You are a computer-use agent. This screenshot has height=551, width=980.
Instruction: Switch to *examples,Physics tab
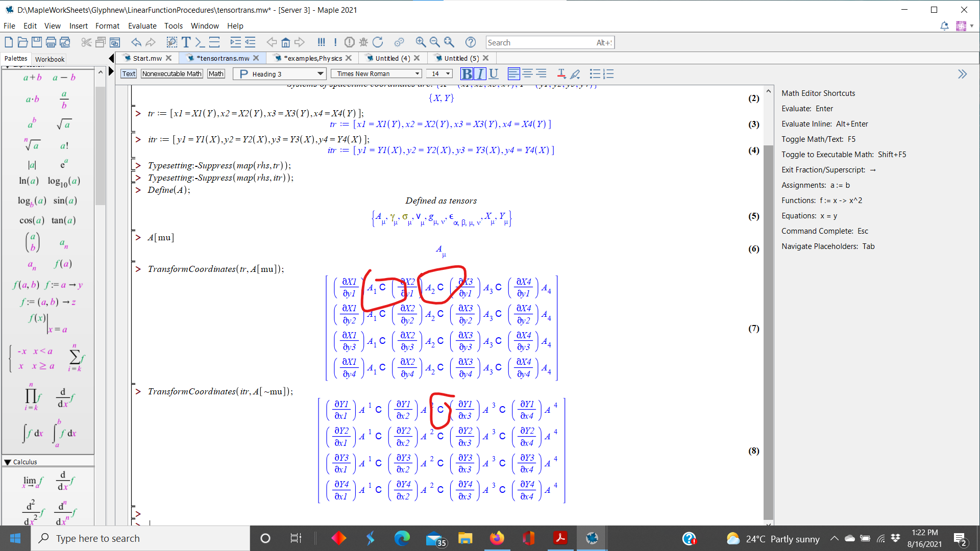312,58
